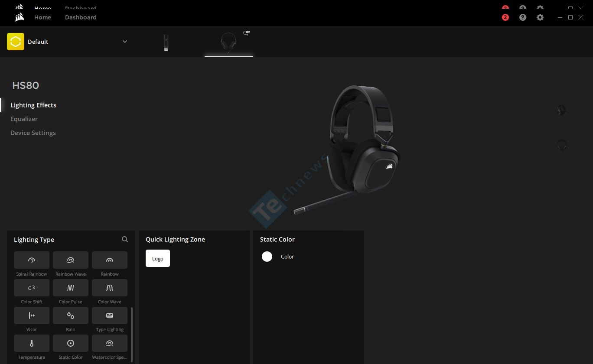Select the Visor lighting effect
This screenshot has width=593, height=364.
(32, 315)
